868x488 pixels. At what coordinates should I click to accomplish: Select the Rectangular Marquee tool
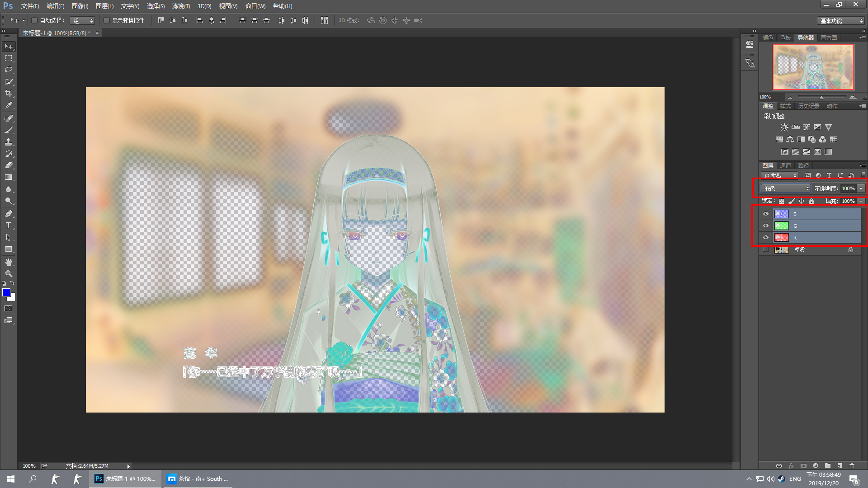click(9, 58)
